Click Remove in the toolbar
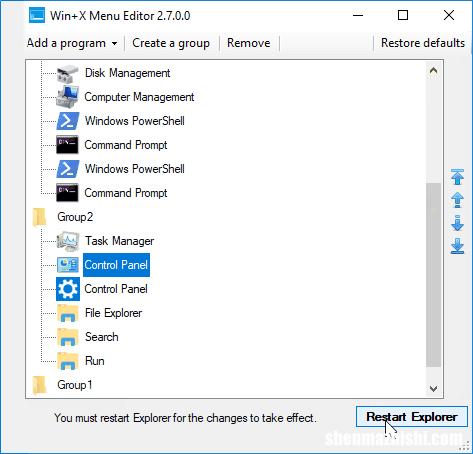Image resolution: width=473 pixels, height=454 pixels. tap(249, 43)
